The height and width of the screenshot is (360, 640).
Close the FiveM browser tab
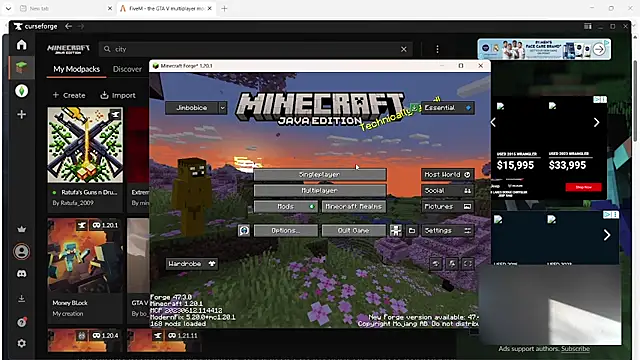[209, 8]
